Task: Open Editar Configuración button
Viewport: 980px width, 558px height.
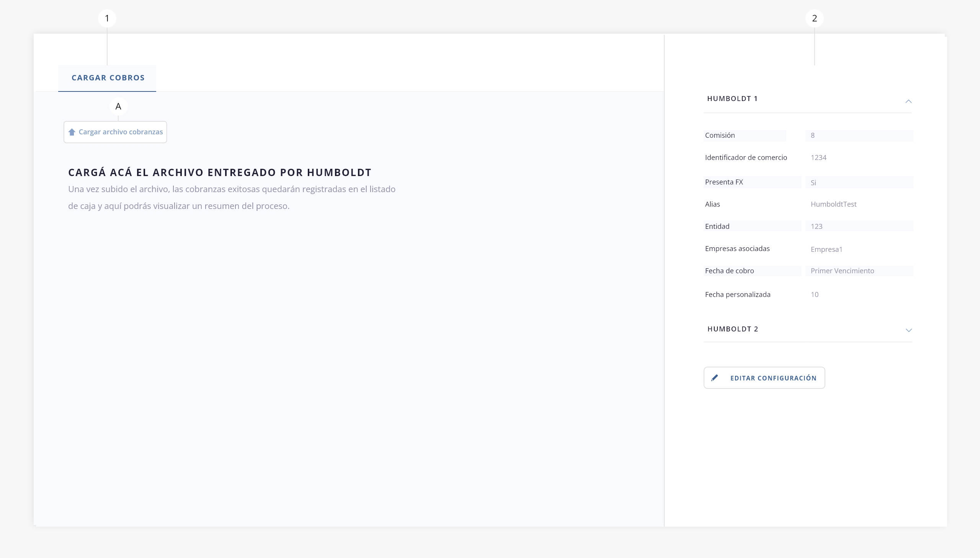Action: (764, 378)
